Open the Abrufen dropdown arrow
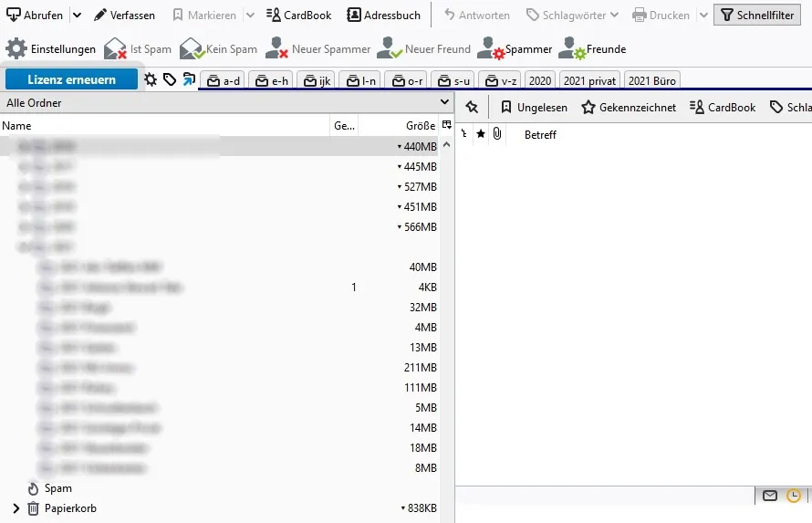 [77, 15]
